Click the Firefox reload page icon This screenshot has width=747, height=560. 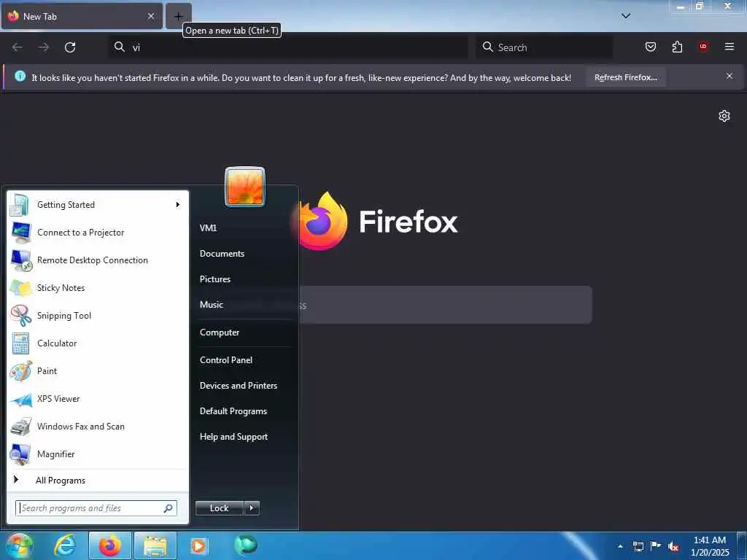[x=70, y=47]
